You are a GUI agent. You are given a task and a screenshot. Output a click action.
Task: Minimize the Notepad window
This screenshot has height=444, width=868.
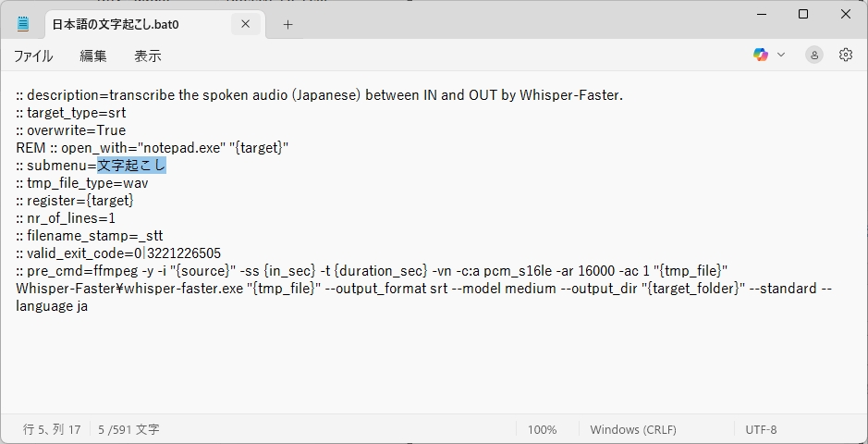click(x=761, y=15)
